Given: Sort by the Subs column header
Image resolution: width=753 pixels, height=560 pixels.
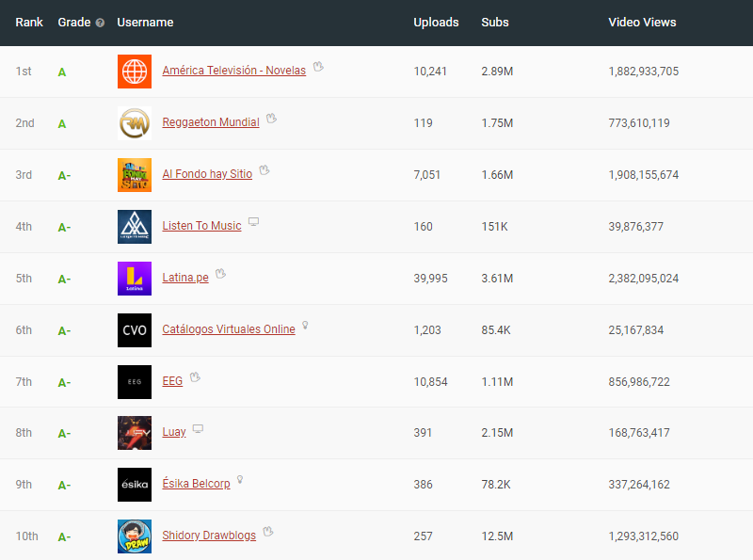Looking at the screenshot, I should click(495, 23).
